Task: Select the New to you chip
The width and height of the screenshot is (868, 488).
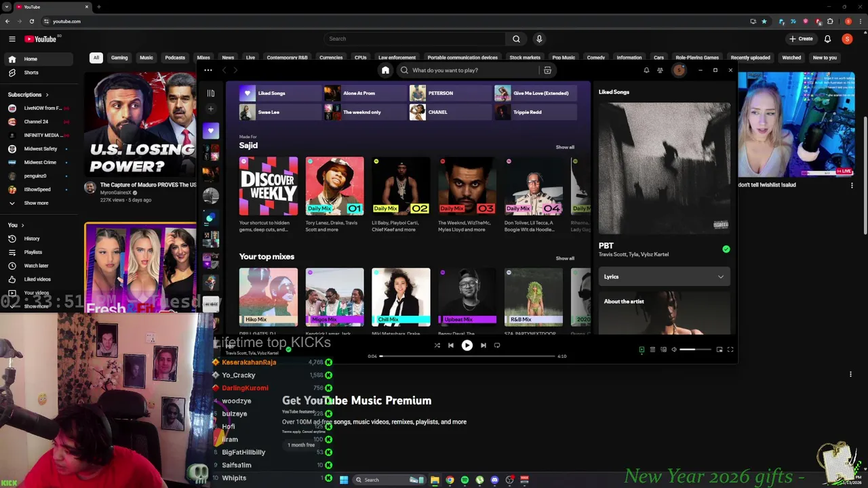Action: [825, 58]
